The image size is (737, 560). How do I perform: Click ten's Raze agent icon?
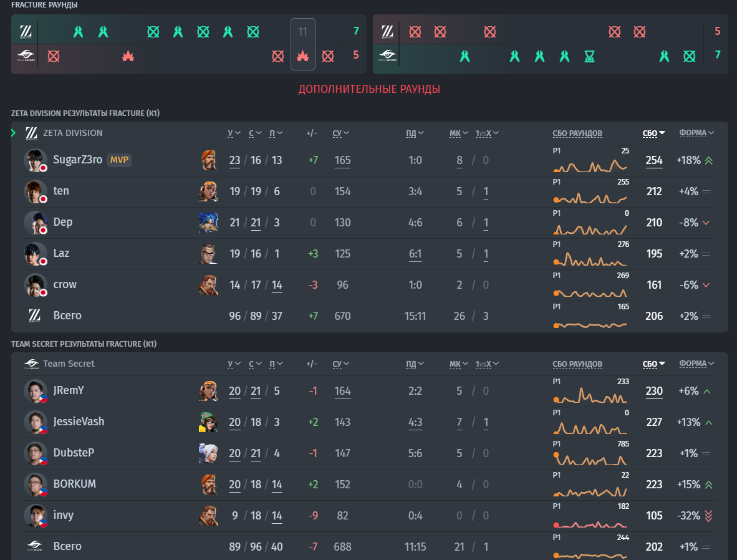(208, 191)
